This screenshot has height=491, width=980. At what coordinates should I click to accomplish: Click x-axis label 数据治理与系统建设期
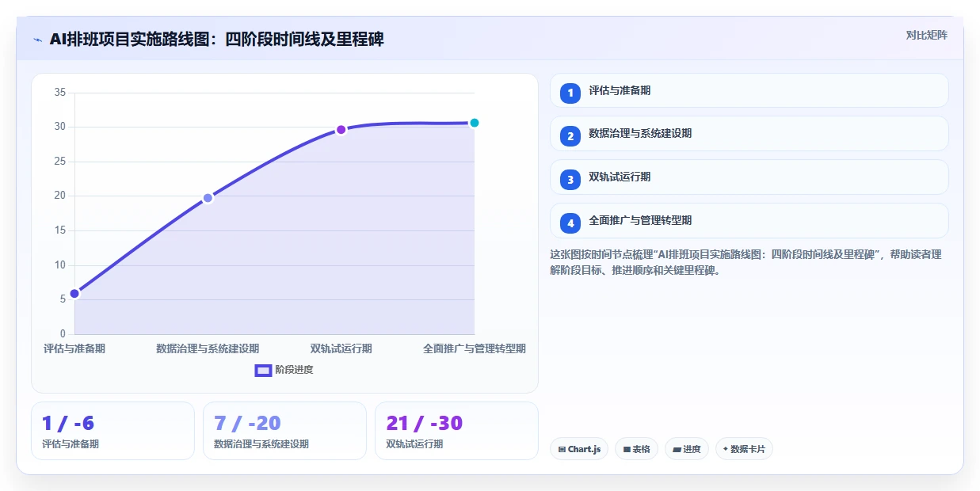point(208,348)
